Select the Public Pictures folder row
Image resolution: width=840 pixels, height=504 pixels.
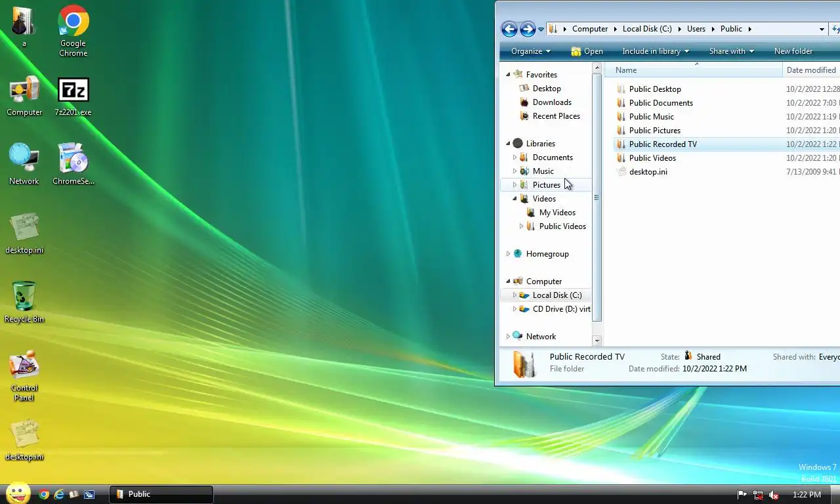tap(726, 131)
